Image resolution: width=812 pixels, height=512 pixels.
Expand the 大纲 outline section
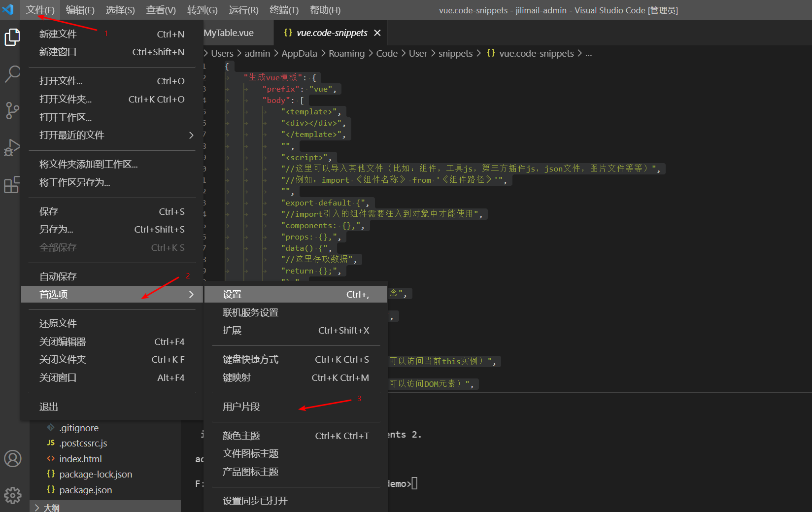(x=105, y=507)
